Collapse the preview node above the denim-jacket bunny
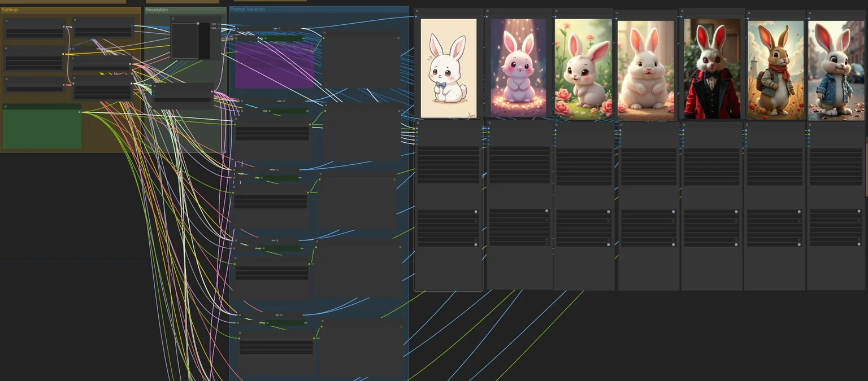Image resolution: width=868 pixels, height=381 pixels. click(809, 12)
